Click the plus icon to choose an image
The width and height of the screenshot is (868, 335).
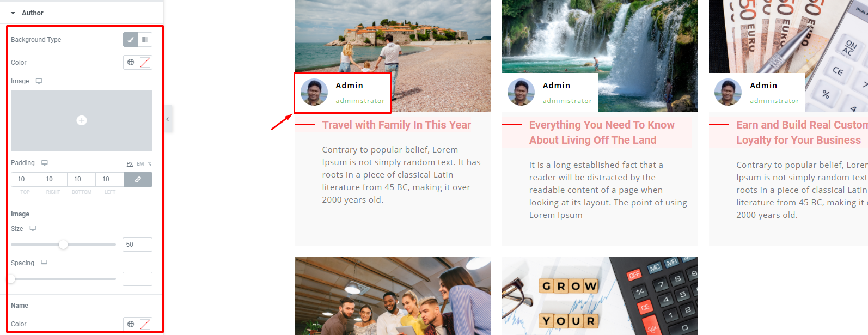coord(82,120)
